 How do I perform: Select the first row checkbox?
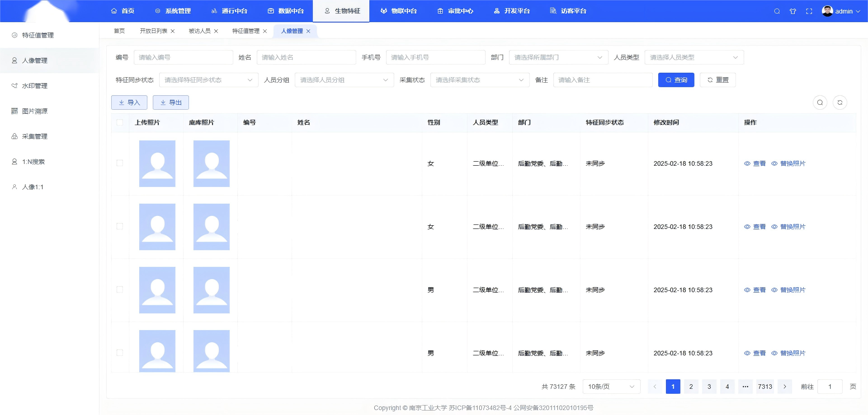pyautogui.click(x=120, y=163)
